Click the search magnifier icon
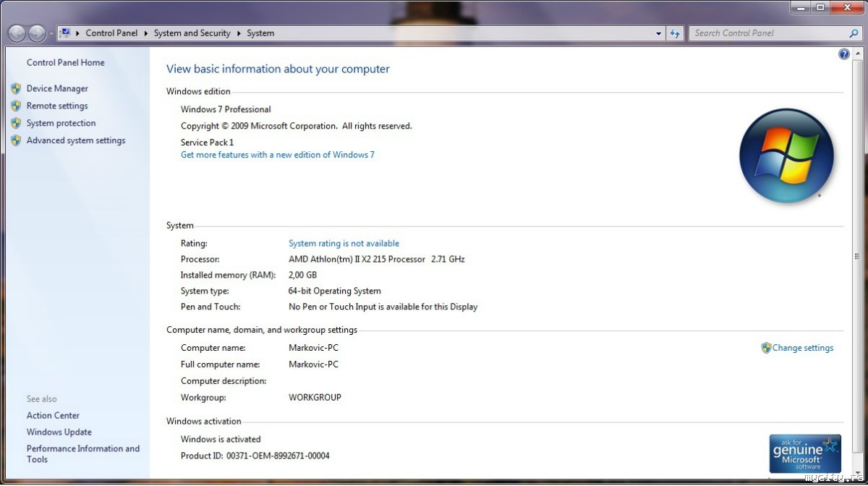 pos(854,33)
